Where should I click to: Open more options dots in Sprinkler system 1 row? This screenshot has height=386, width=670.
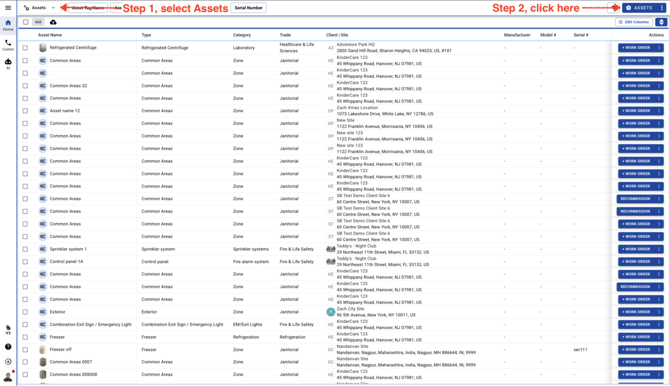point(659,249)
